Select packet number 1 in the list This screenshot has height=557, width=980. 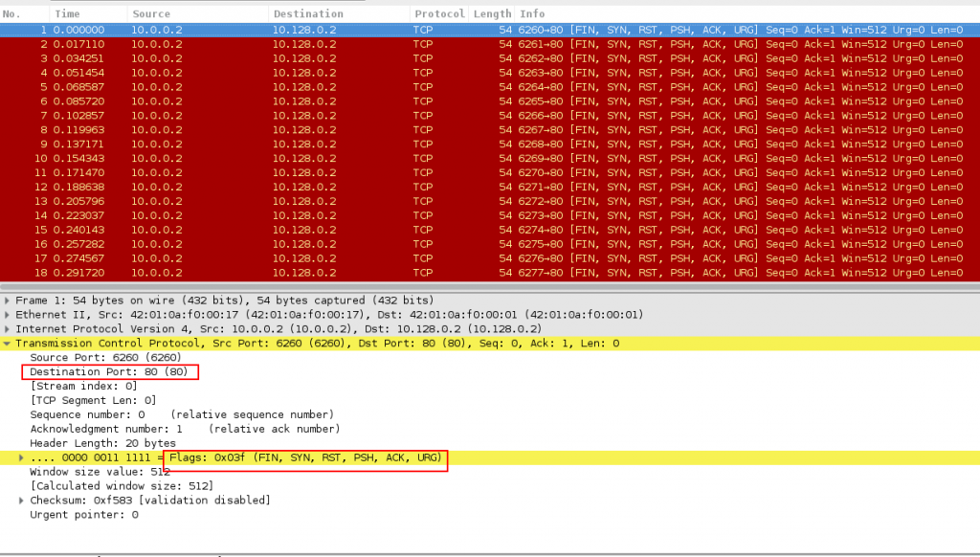pos(287,30)
